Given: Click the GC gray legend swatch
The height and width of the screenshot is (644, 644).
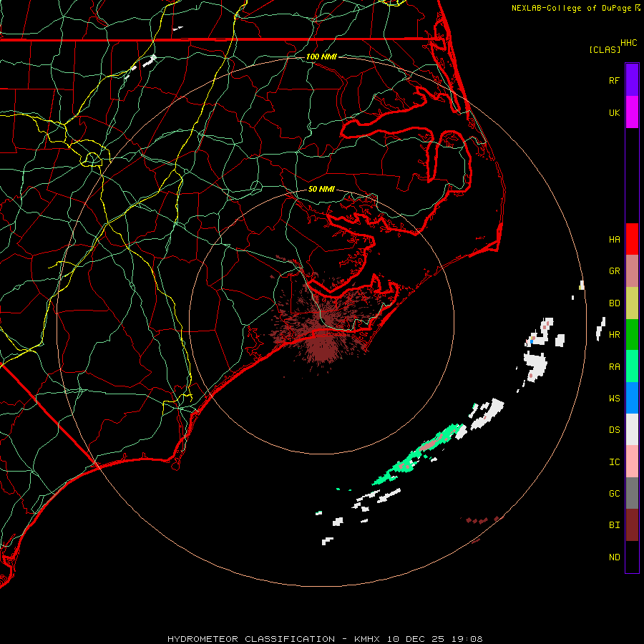Looking at the screenshot, I should tap(632, 493).
